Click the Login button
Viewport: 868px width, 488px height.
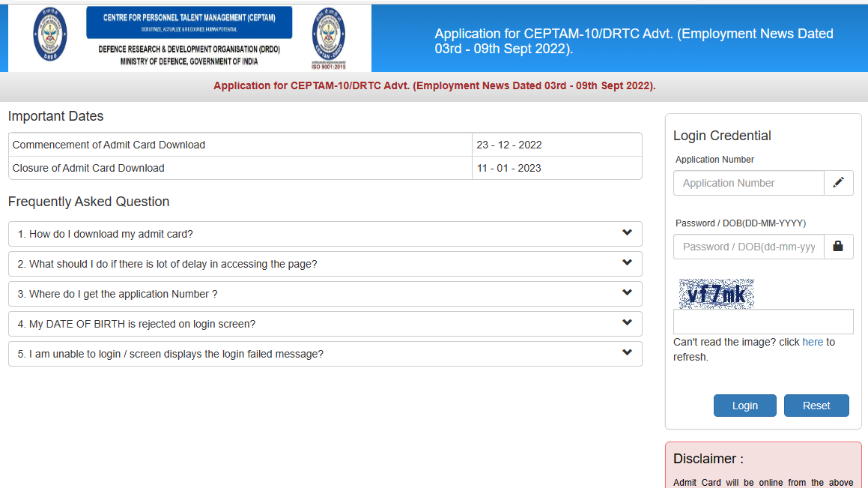[744, 405]
